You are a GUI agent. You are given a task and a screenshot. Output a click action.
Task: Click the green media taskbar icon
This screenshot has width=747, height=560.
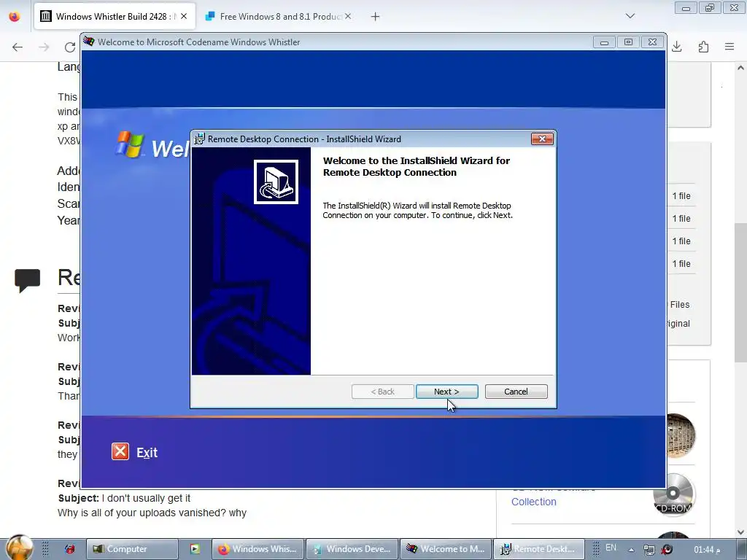pyautogui.click(x=195, y=549)
